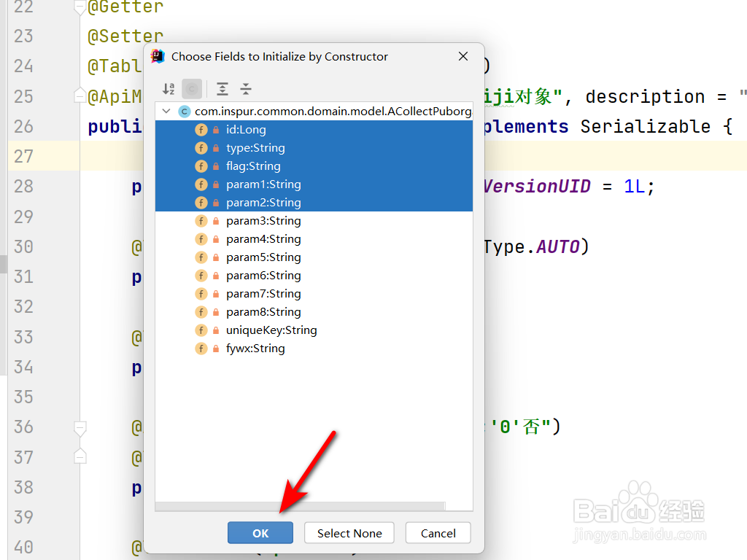Click the Cancel button
747x560 pixels.
click(438, 533)
